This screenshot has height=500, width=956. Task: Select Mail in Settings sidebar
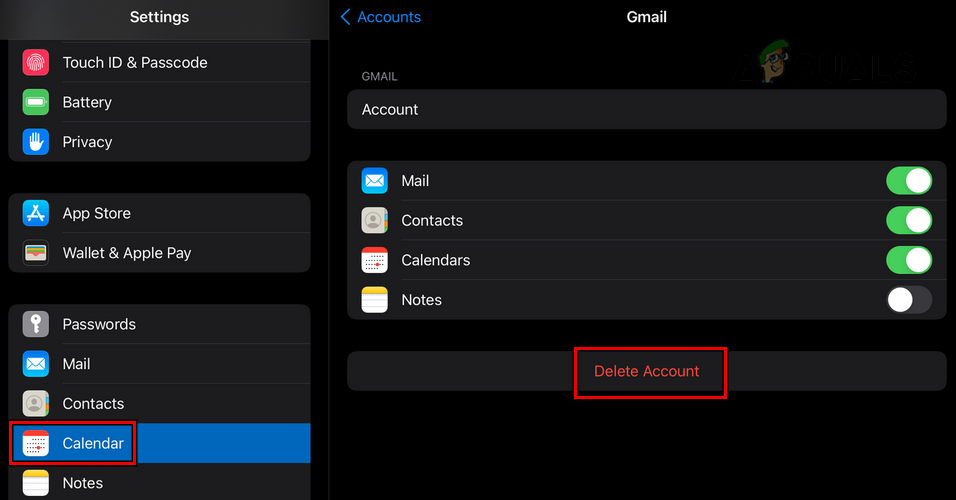[159, 363]
